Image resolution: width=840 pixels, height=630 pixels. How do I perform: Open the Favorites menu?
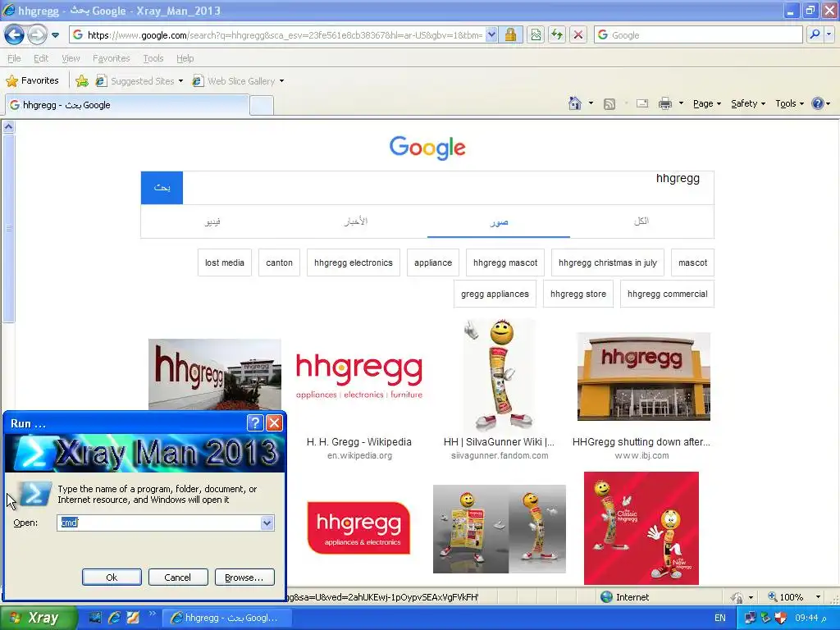pos(111,58)
